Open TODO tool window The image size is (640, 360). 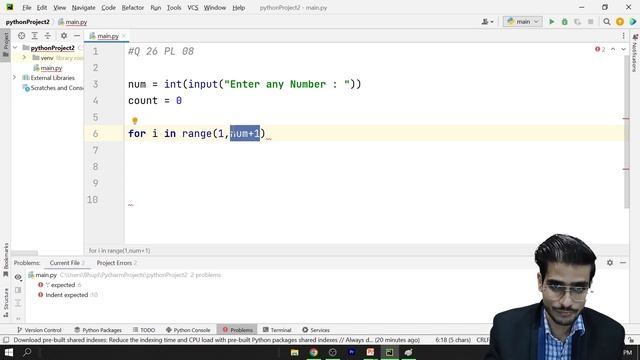(x=144, y=330)
